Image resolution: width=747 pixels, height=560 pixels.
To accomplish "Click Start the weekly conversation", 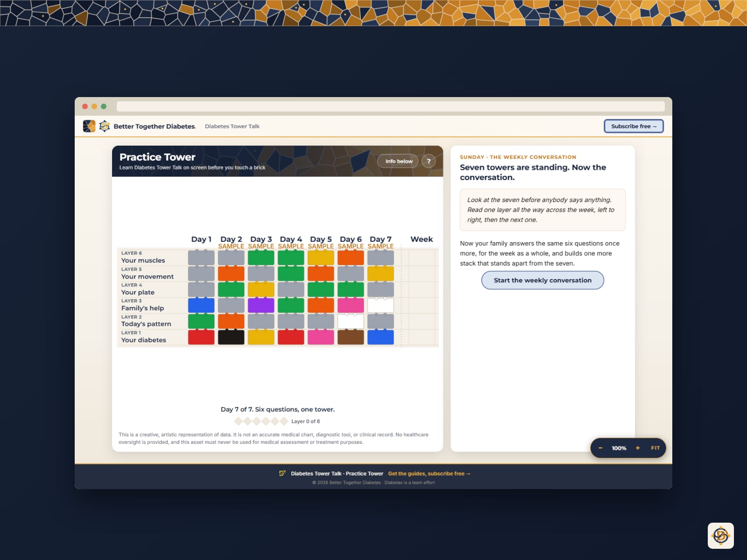I will 543,280.
